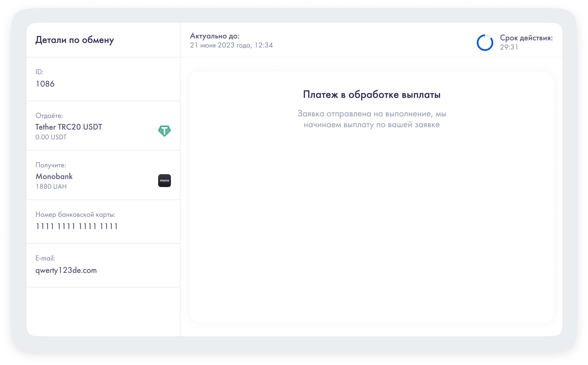Click the green Tether USDT icon
Viewport: 588px width, 365px height.
pyautogui.click(x=164, y=131)
